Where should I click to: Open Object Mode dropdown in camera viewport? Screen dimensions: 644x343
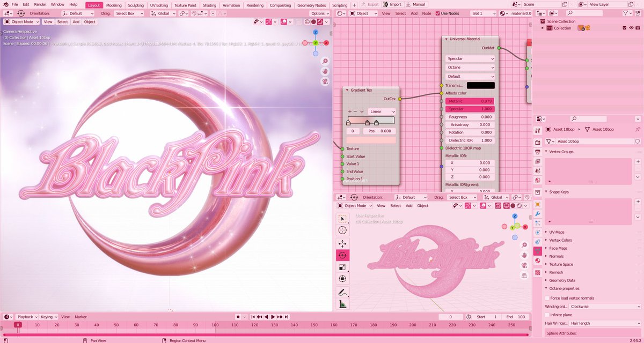[21, 22]
